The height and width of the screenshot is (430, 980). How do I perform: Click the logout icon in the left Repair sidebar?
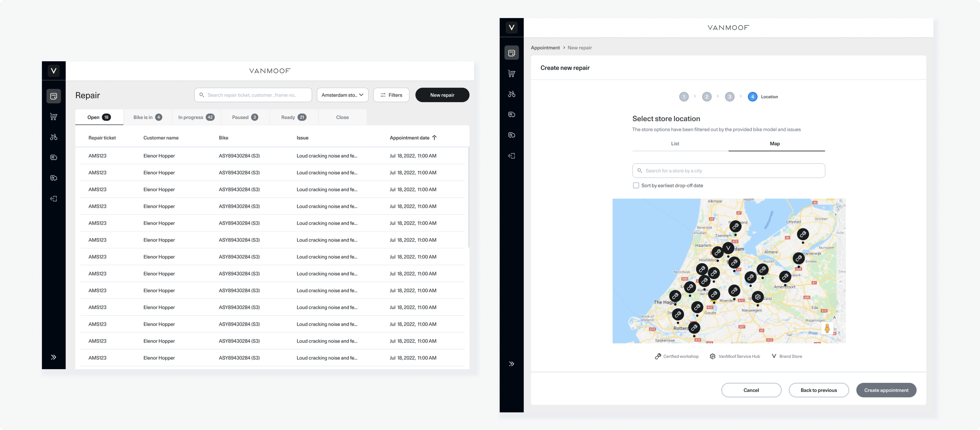point(54,199)
